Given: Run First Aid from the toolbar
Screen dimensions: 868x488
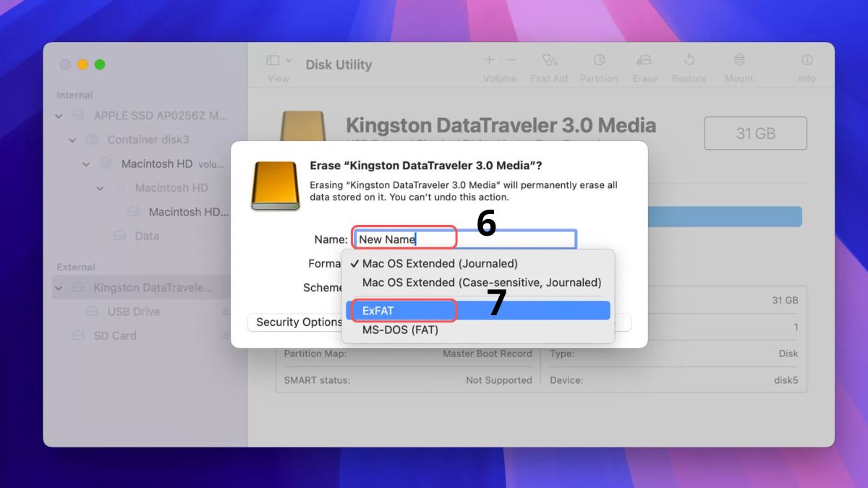Looking at the screenshot, I should 550,61.
